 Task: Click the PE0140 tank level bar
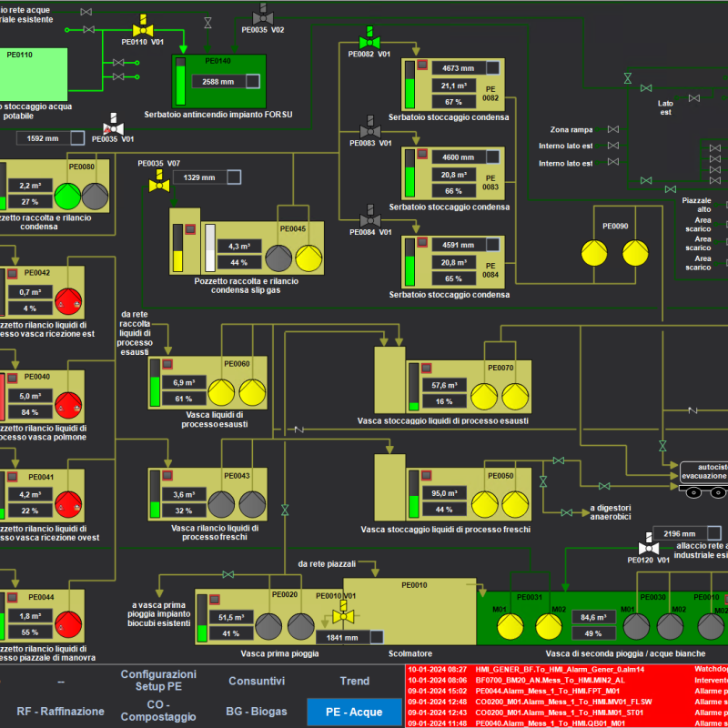[x=180, y=81]
